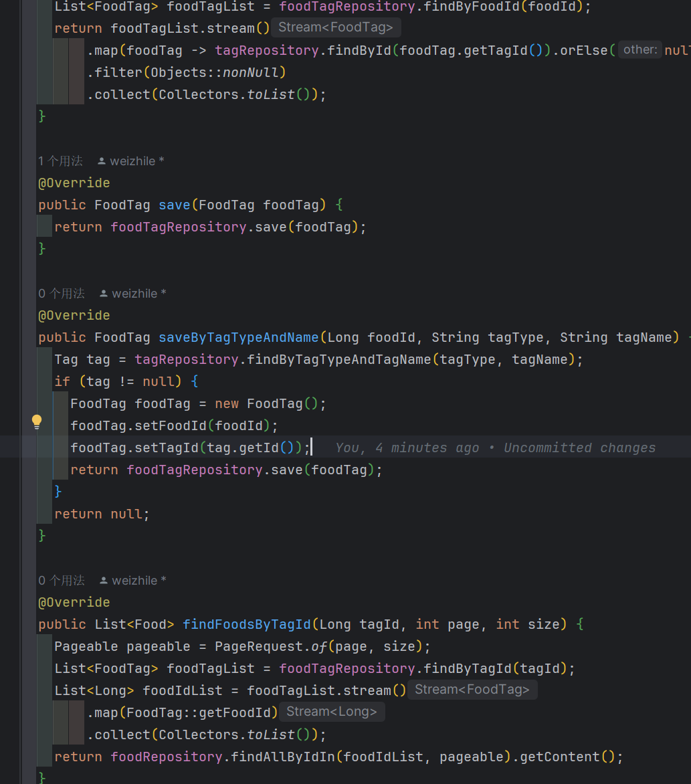Click findByTagTypeAndTagName call
Screen dimensions: 691x784
(x=339, y=359)
